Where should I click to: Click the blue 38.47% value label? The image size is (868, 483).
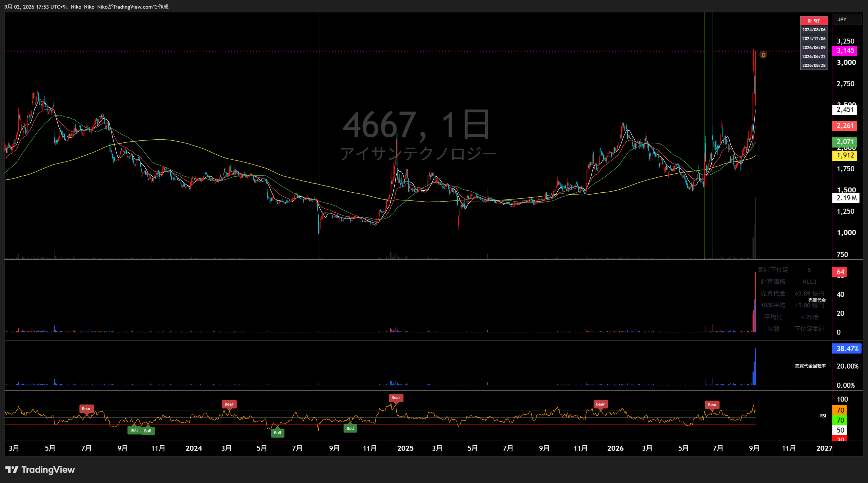coord(847,348)
